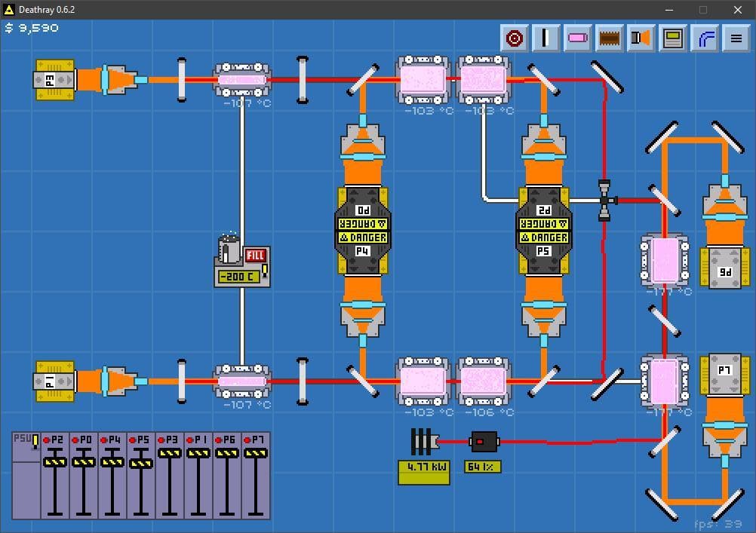This screenshot has height=533, width=756.
Task: Click the fps counter readout
Action: pyautogui.click(x=718, y=524)
